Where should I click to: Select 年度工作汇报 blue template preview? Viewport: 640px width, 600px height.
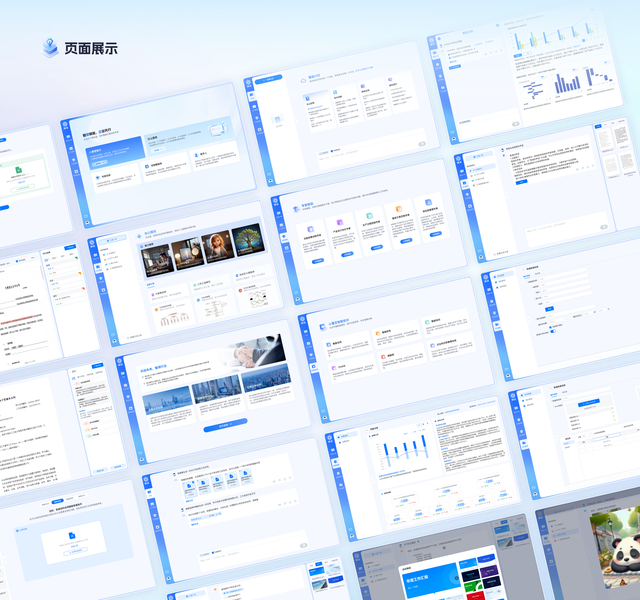click(431, 581)
